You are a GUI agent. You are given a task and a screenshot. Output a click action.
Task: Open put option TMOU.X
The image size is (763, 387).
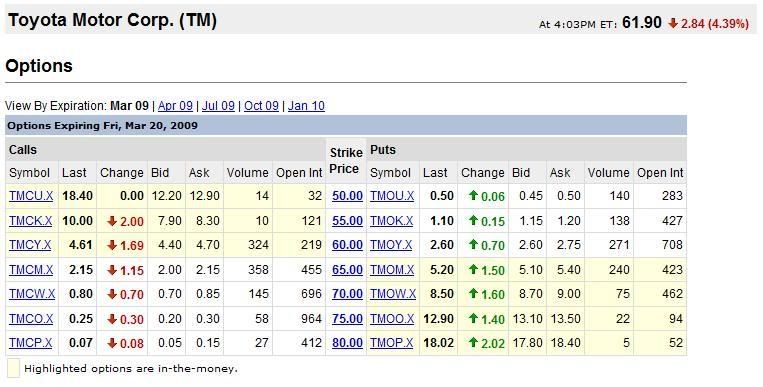pyautogui.click(x=392, y=196)
